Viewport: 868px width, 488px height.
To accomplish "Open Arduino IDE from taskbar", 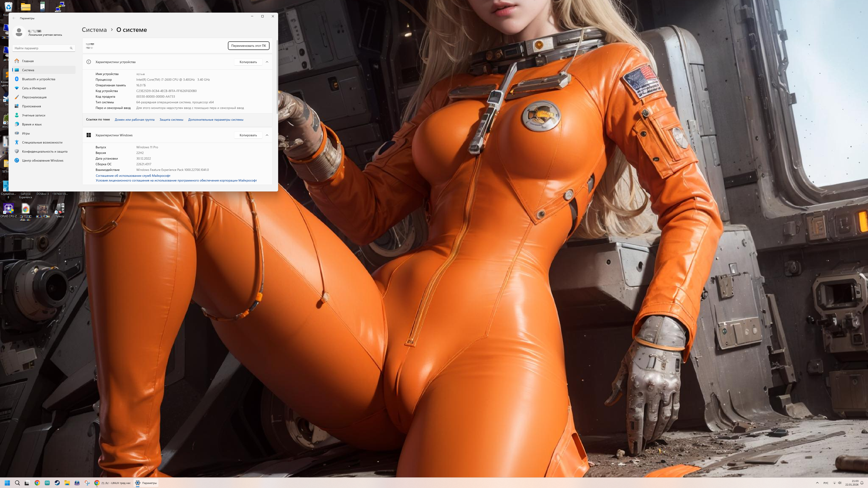I will pos(47,483).
